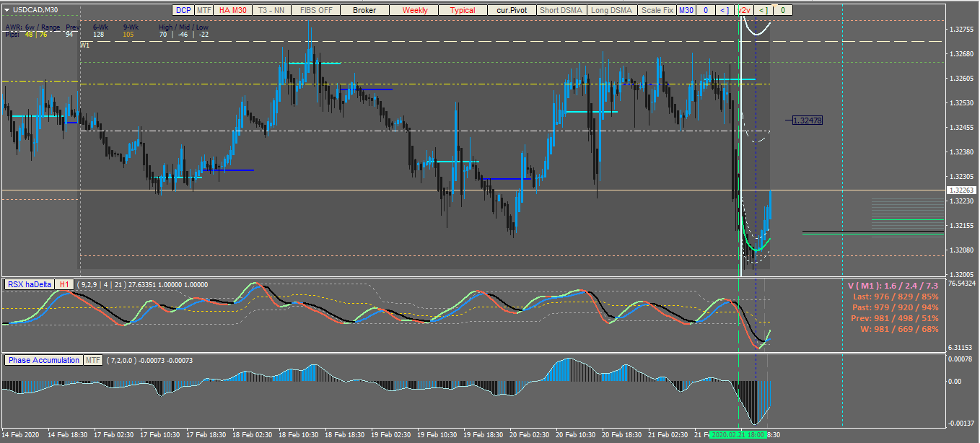Click the RSX haDelta indicator label

(30, 284)
